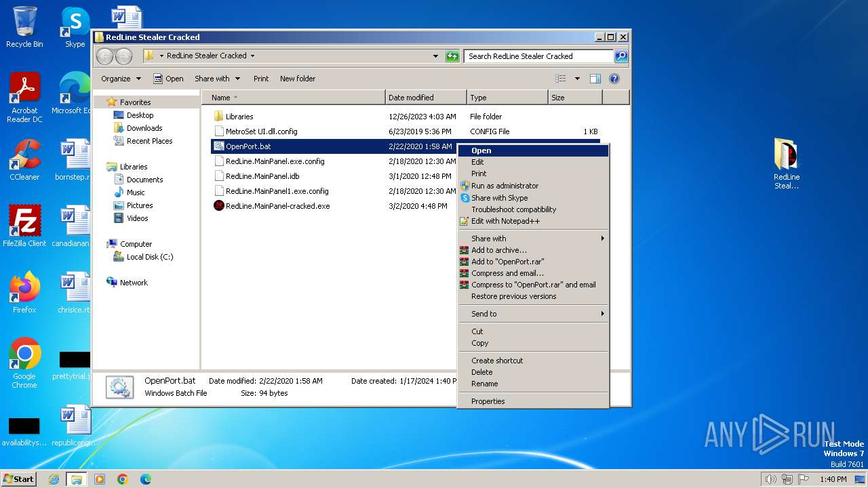868x488 pixels.
Task: Open the Organize dropdown menu
Action: (121, 79)
